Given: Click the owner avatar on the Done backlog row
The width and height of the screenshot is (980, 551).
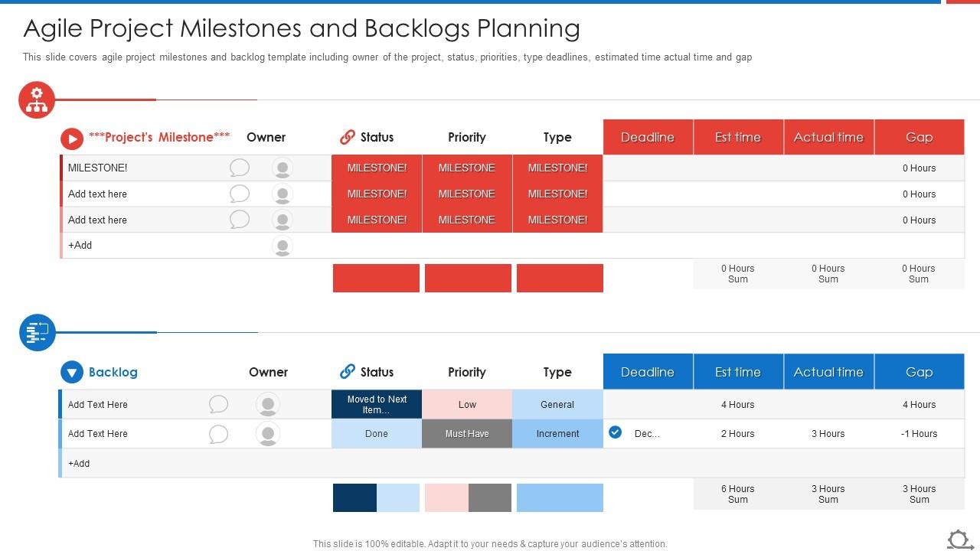Looking at the screenshot, I should pyautogui.click(x=267, y=433).
